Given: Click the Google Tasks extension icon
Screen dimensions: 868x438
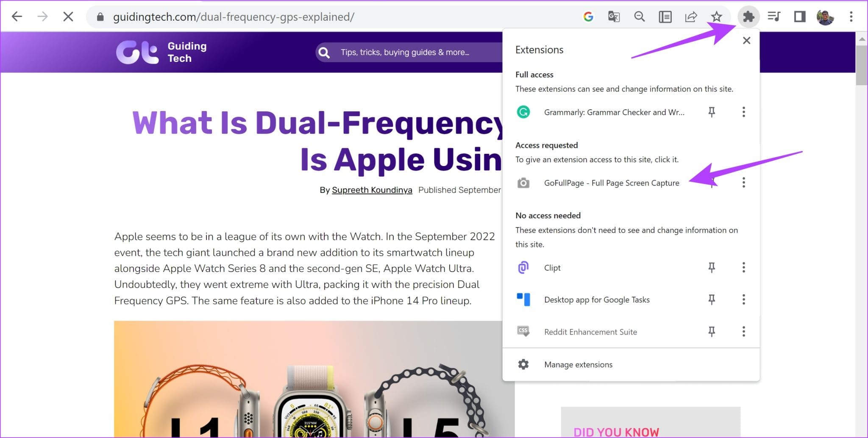Looking at the screenshot, I should pyautogui.click(x=523, y=299).
